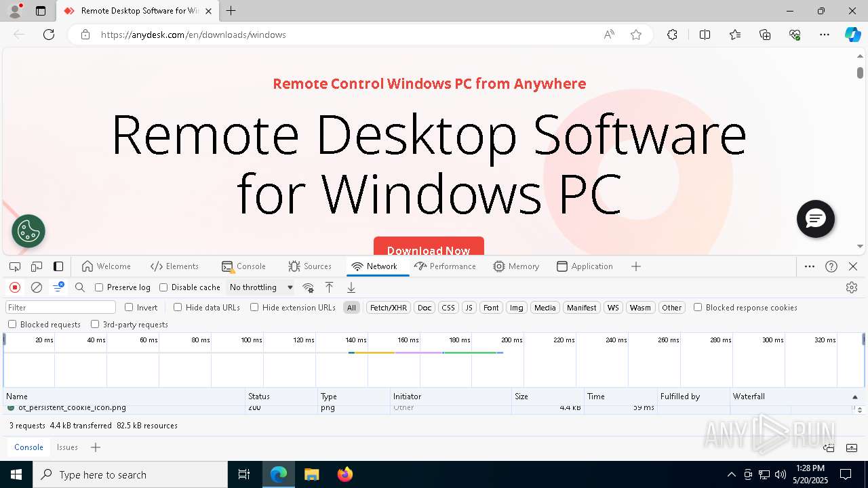Filter requests by Img type
The width and height of the screenshot is (868, 488).
516,308
